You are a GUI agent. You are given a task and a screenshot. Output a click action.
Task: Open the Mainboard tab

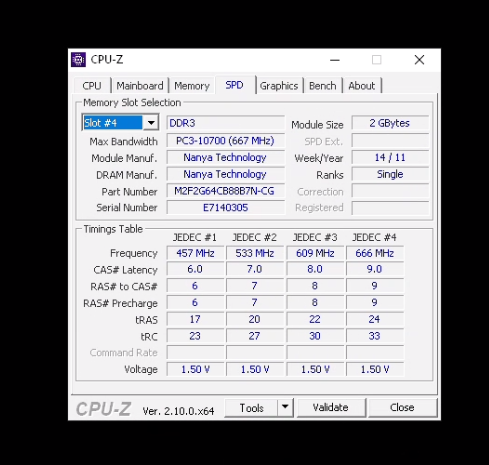point(140,86)
